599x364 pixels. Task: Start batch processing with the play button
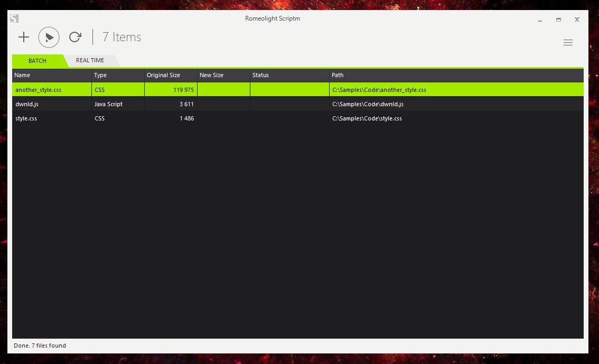(49, 37)
